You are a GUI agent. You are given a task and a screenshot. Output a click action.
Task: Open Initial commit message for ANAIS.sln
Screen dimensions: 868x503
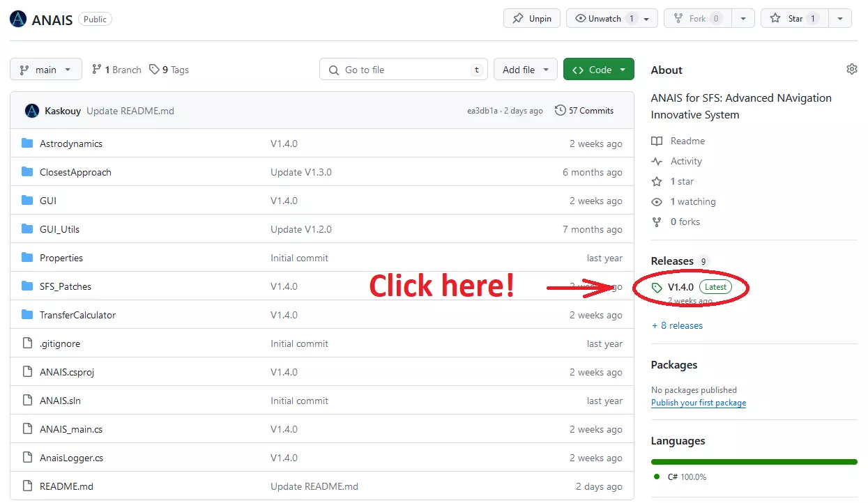click(x=300, y=401)
